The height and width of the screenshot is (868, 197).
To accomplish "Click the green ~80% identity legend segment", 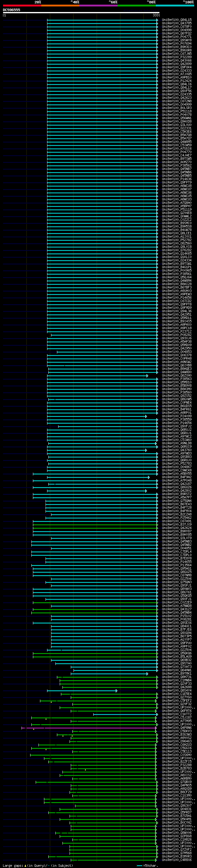I will [x=137, y=6].
